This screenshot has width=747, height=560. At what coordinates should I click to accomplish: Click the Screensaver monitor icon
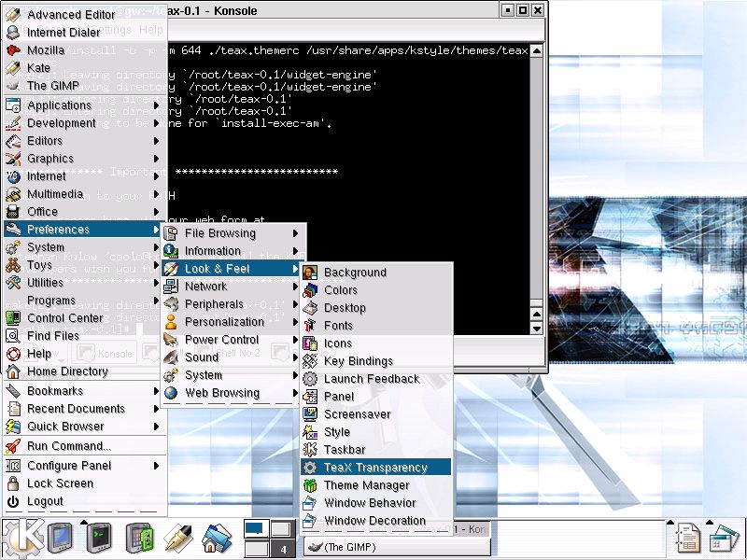(x=310, y=414)
